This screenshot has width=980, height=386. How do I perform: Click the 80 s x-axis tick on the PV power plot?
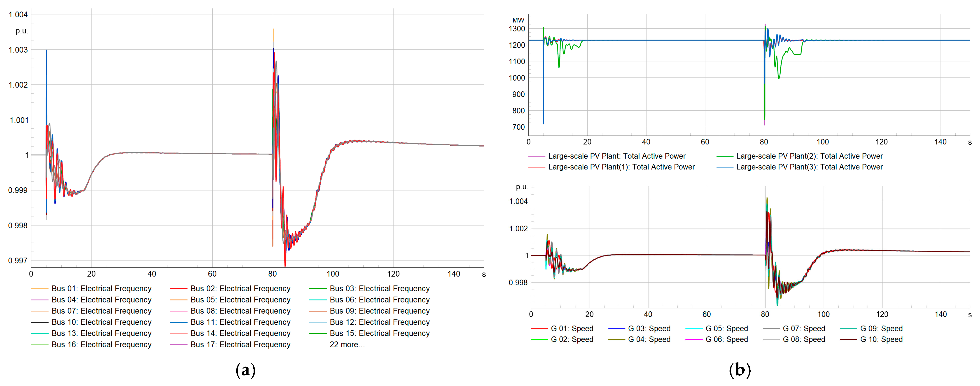764,142
